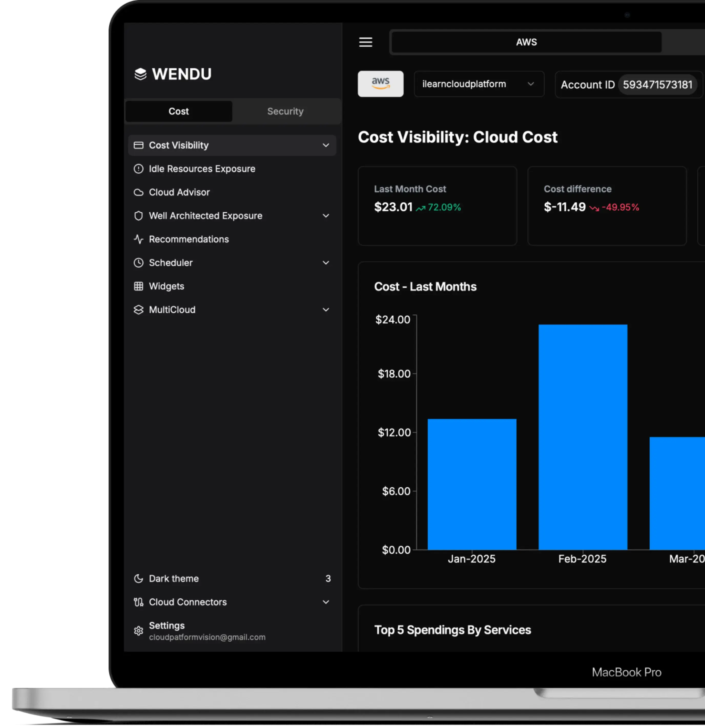Click the Dark theme moon icon
This screenshot has width=705, height=728.
139,578
